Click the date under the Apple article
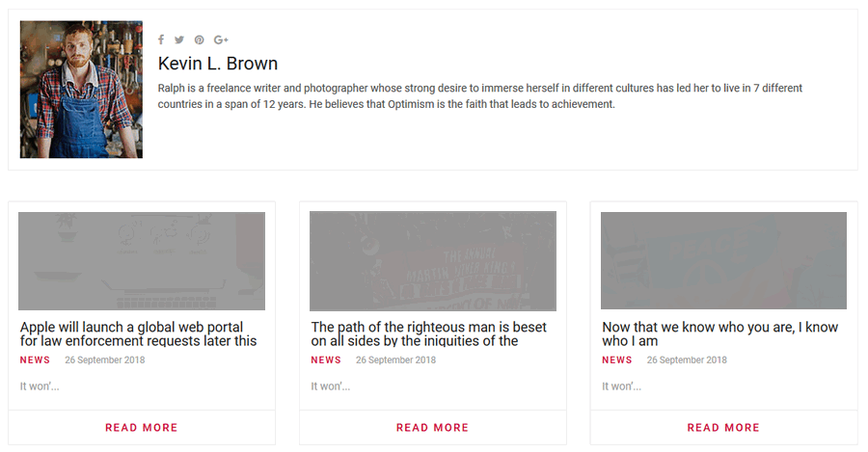The image size is (868, 452). (104, 360)
